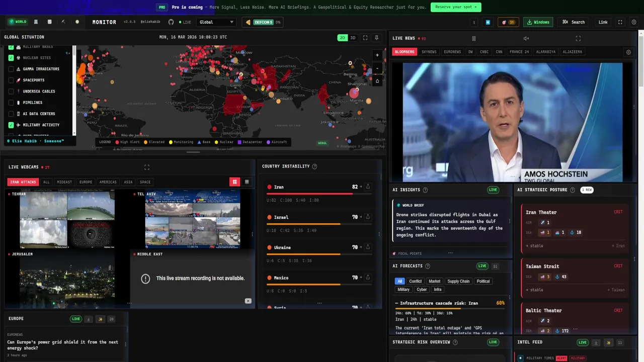This screenshot has height=362, width=644.
Task: Click the Windows download button
Action: point(538,22)
